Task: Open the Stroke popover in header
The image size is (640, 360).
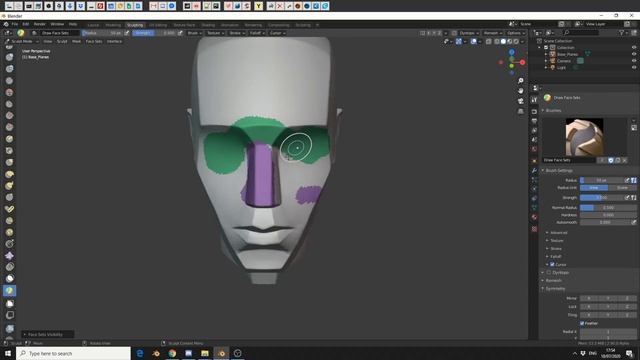Action: pos(237,33)
